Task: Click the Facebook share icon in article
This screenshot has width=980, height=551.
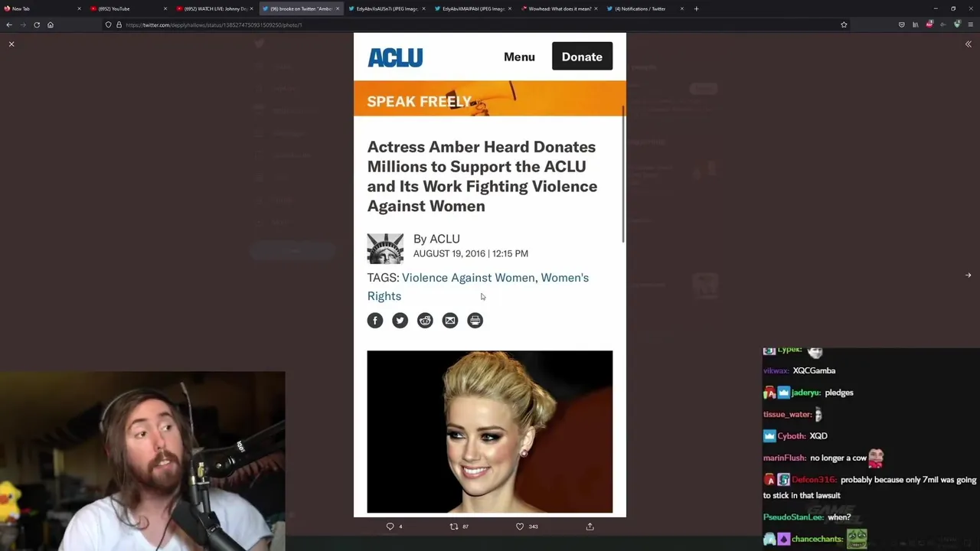Action: click(x=375, y=321)
